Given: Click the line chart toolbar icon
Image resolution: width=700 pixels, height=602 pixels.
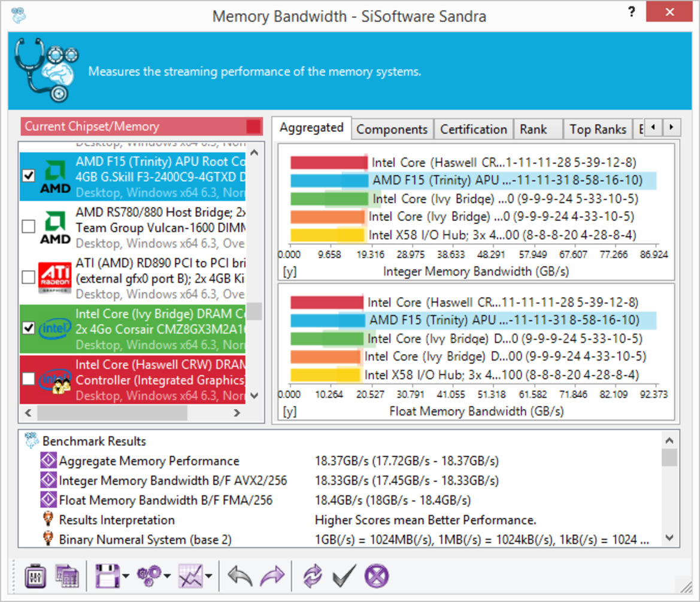Looking at the screenshot, I should point(190,576).
